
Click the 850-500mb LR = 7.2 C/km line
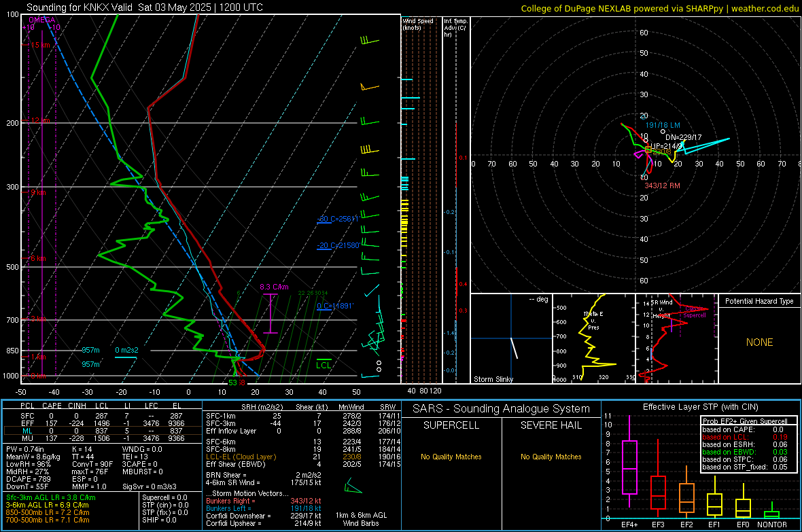coord(48,512)
